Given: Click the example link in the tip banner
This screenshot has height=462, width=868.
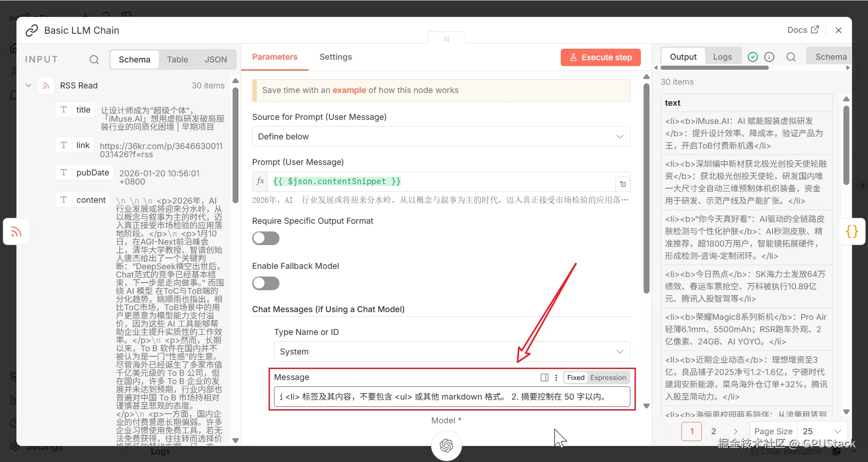Looking at the screenshot, I should [349, 90].
